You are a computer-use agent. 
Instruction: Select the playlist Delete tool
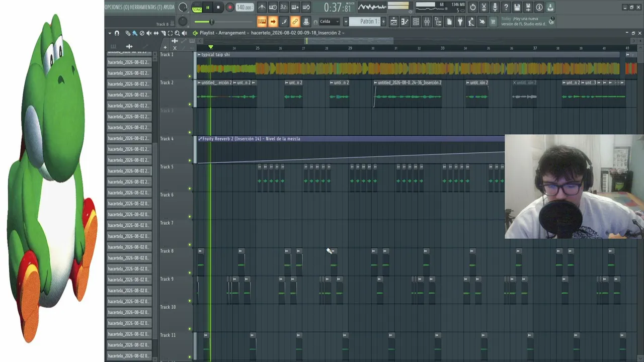point(142,33)
